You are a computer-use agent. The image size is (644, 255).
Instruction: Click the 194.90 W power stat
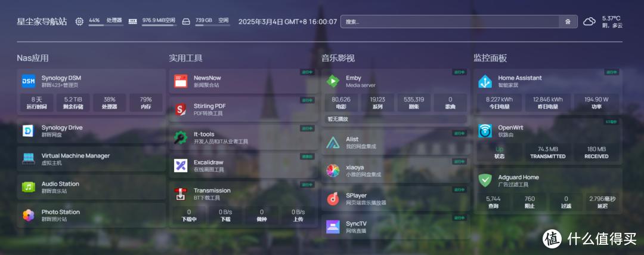[596, 103]
